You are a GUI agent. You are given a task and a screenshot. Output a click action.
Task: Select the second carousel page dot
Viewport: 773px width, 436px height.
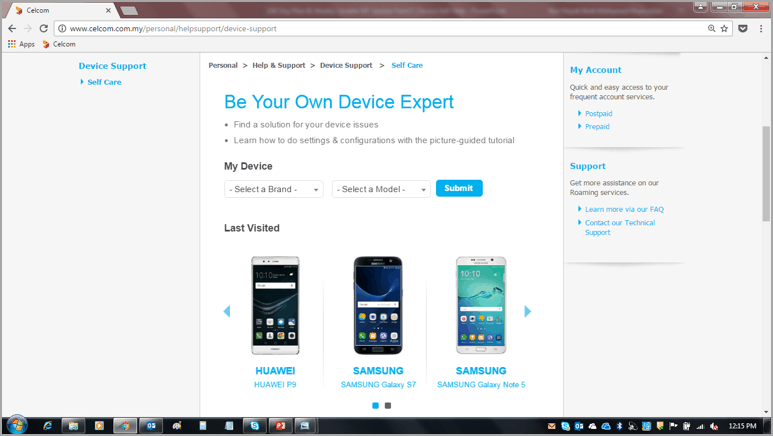point(388,405)
